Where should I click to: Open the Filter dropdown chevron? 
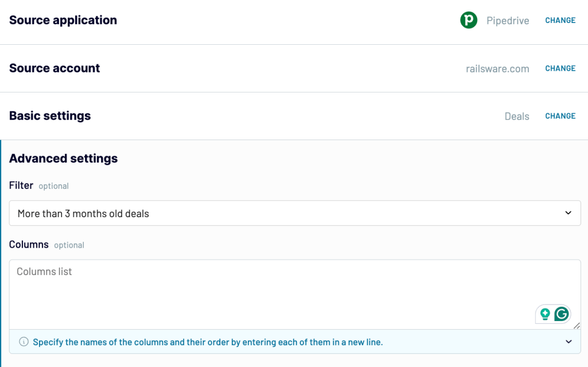coord(568,213)
